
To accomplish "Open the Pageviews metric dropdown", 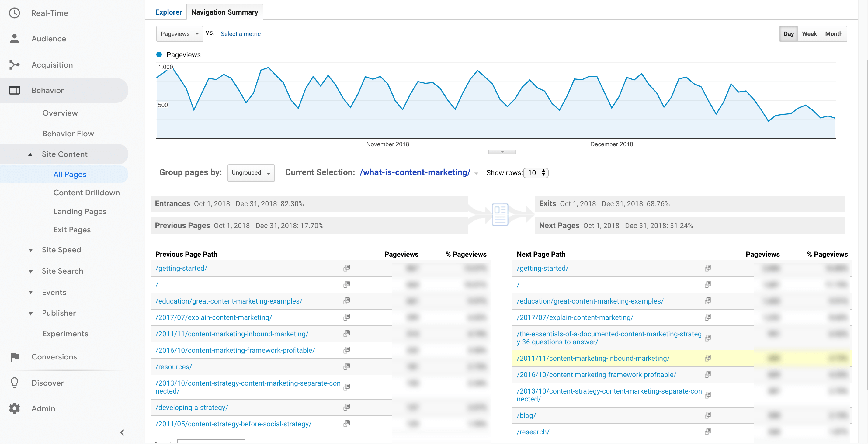I will point(178,33).
